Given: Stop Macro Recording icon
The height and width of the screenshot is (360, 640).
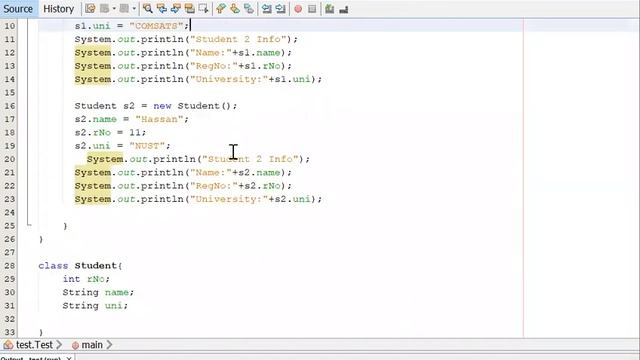Looking at the screenshot, I should coord(312,9).
